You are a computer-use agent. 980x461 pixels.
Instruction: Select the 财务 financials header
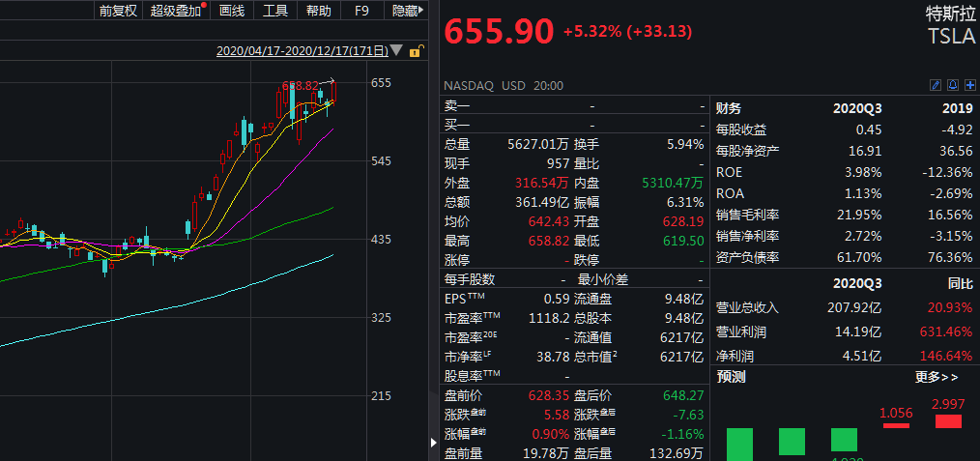(730, 108)
